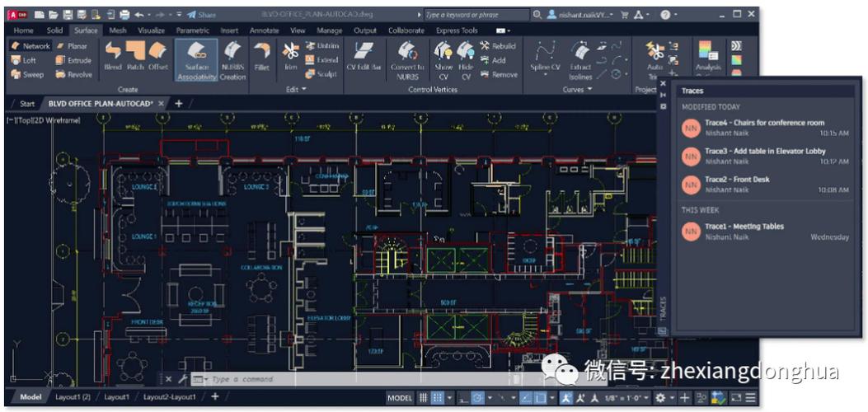Viewport: 868px width, 412px height.
Task: Open the Layout1 (2) layout tab
Action: coord(73,397)
